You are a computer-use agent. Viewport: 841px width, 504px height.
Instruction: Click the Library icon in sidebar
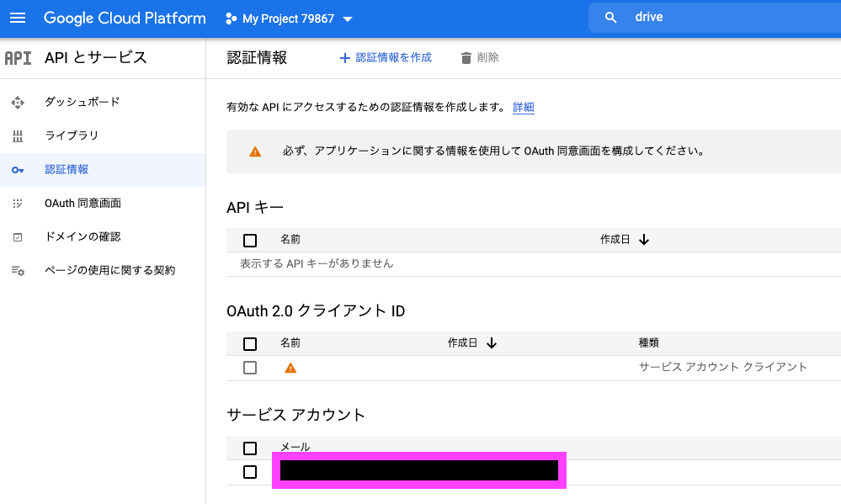[18, 135]
